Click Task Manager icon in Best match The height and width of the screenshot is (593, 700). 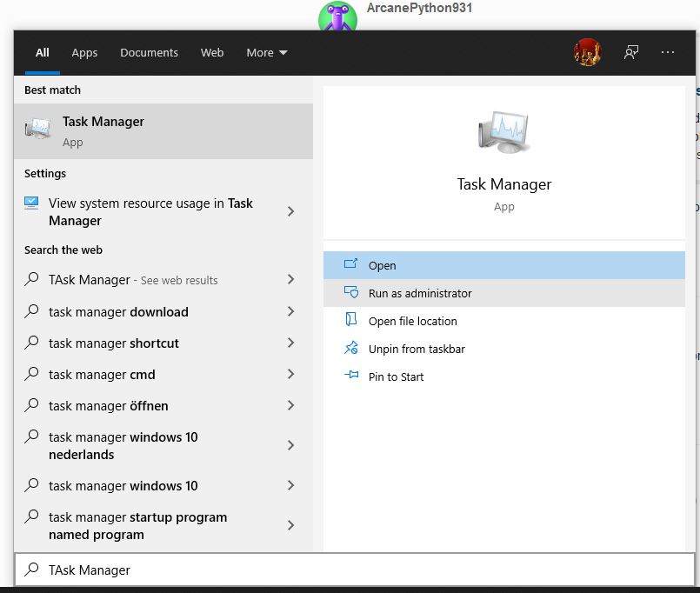pos(38,130)
